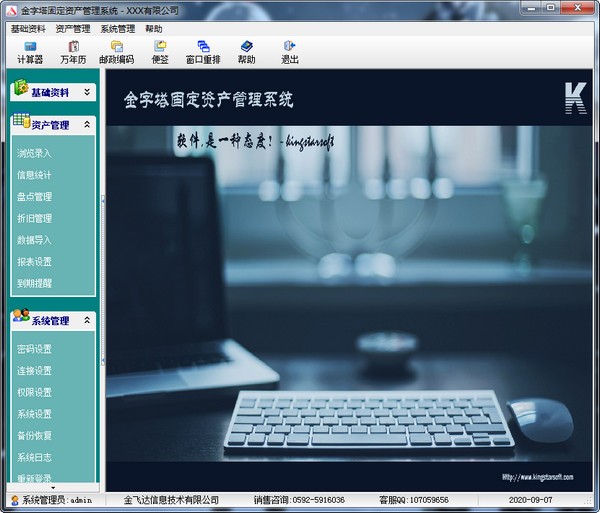The width and height of the screenshot is (600, 513).
Task: Open 报表设置 in the sidebar
Action: [34, 262]
